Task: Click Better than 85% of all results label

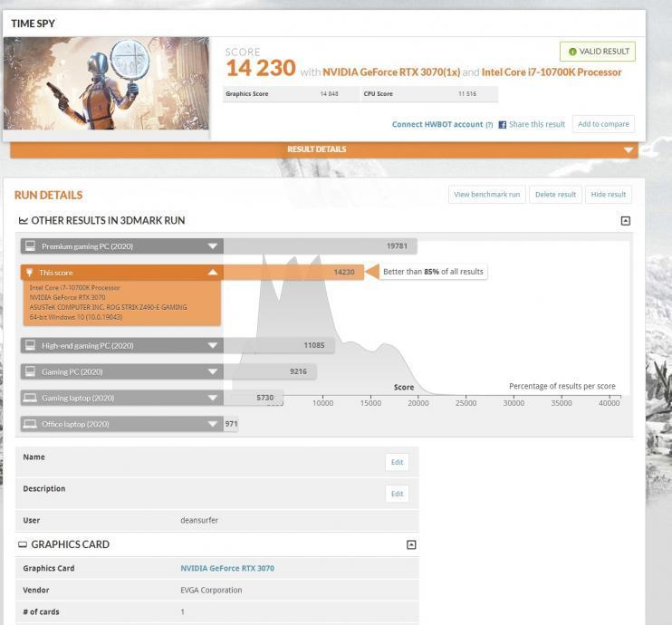Action: [433, 272]
